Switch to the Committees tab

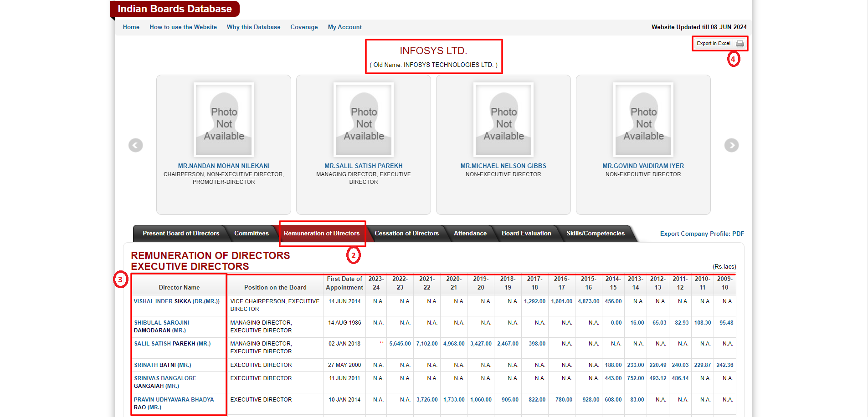pos(252,234)
